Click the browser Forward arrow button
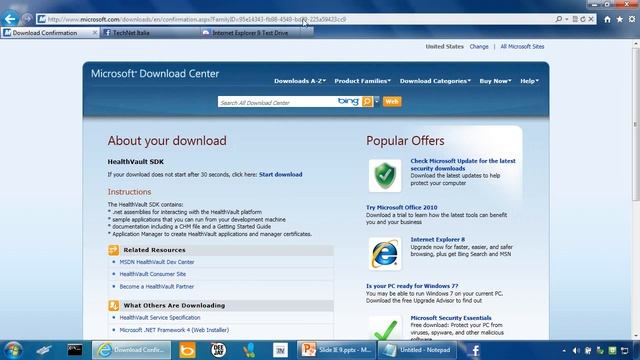The image size is (640, 360). (27, 19)
